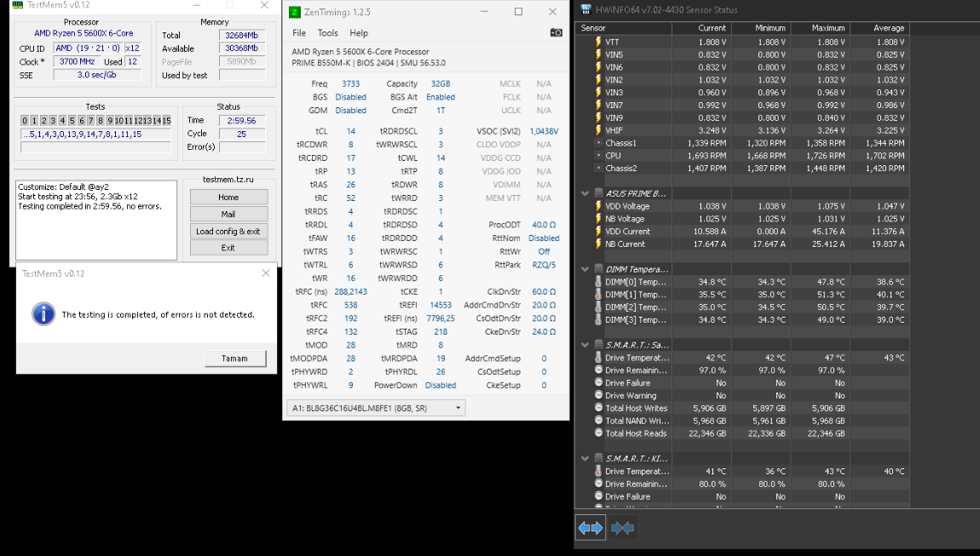980x556 pixels.
Task: Click the Current column header
Action: [700, 28]
